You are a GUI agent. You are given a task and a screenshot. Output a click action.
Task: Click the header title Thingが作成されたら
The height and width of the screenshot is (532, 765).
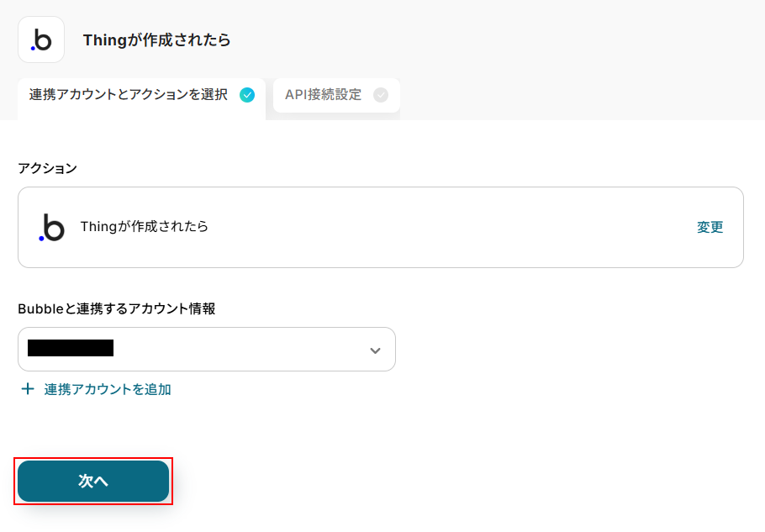click(156, 40)
